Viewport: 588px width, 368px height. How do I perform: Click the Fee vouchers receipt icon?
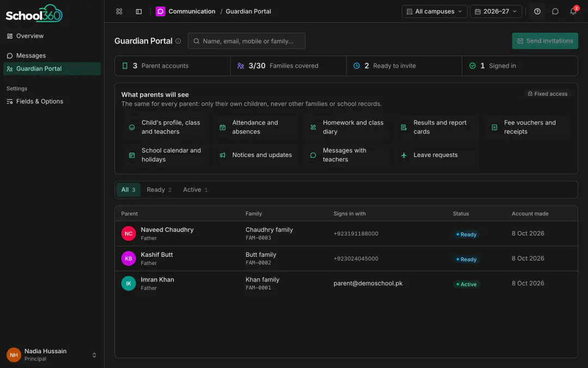tap(494, 127)
